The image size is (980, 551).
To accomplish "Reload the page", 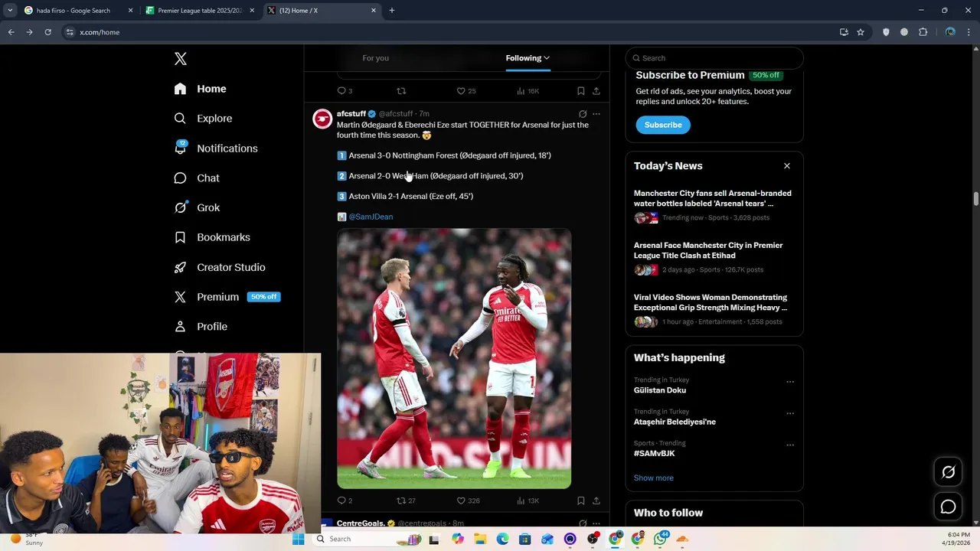I will click(47, 32).
